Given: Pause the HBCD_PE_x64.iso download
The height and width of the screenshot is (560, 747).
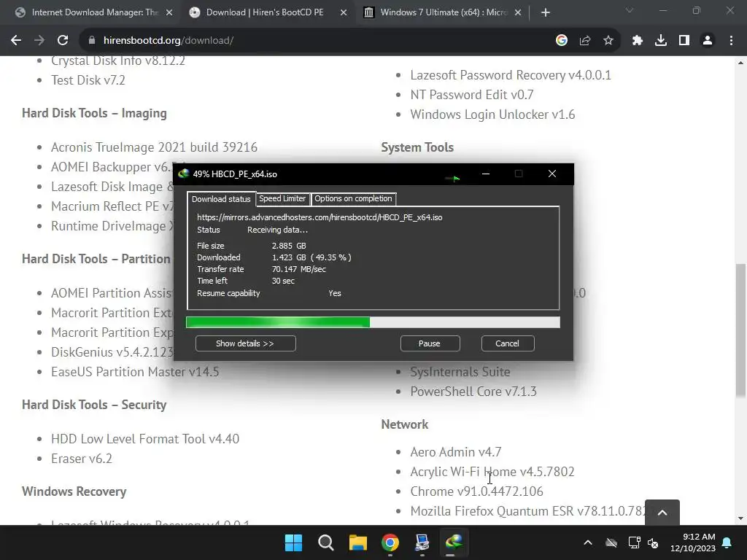Looking at the screenshot, I should [430, 343].
